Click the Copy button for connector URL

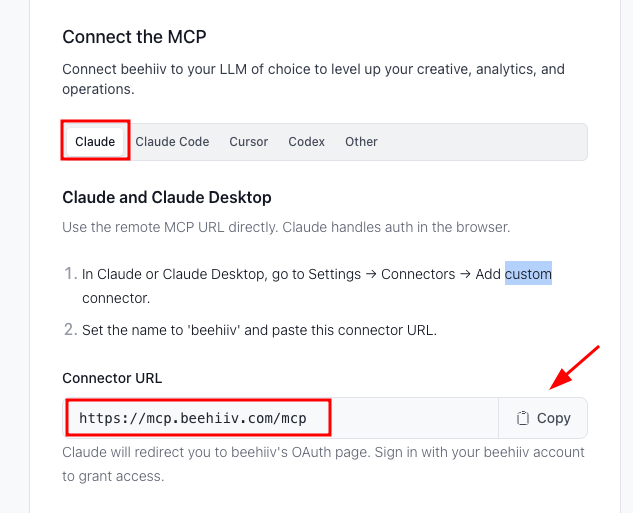click(543, 418)
